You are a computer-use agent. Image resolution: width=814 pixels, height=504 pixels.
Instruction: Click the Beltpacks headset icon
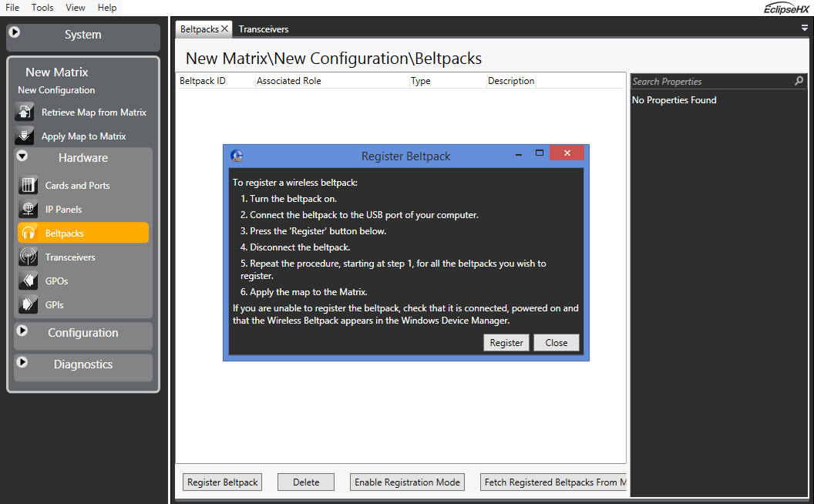(x=28, y=233)
